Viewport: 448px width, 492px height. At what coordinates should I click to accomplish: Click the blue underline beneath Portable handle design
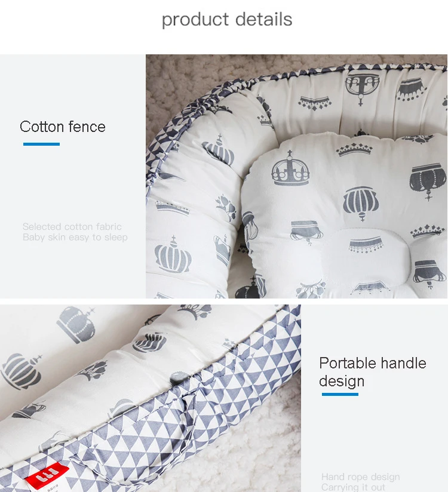[x=340, y=394]
